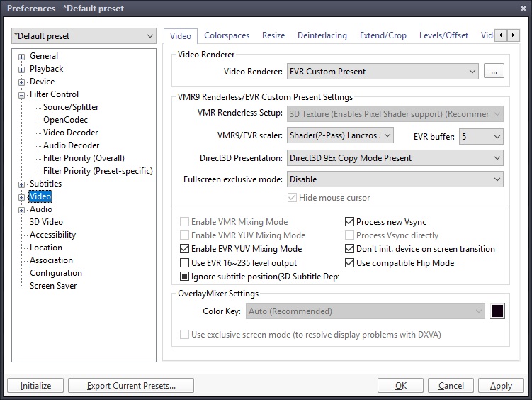Expand the Playback tree node

tap(22, 70)
